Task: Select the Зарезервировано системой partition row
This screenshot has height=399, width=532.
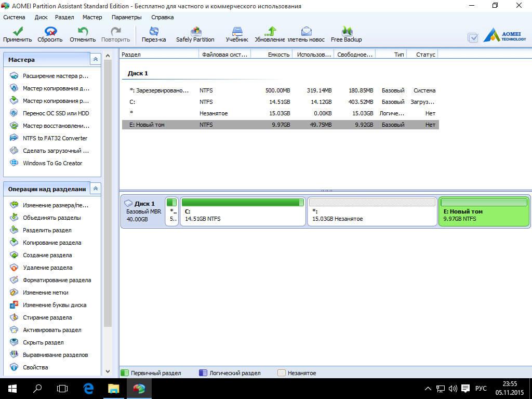Action: pos(280,90)
